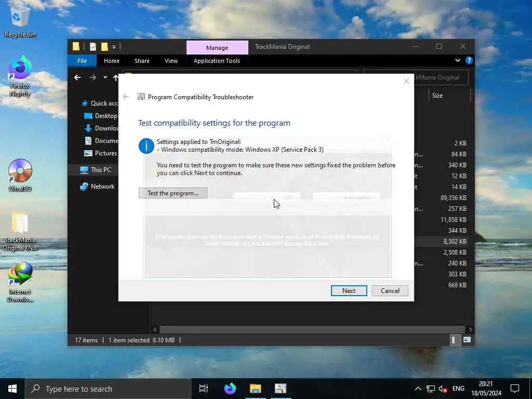Image resolution: width=532 pixels, height=399 pixels.
Task: Click the Program Compatibility Troubleshooter title icon
Action: tap(141, 97)
